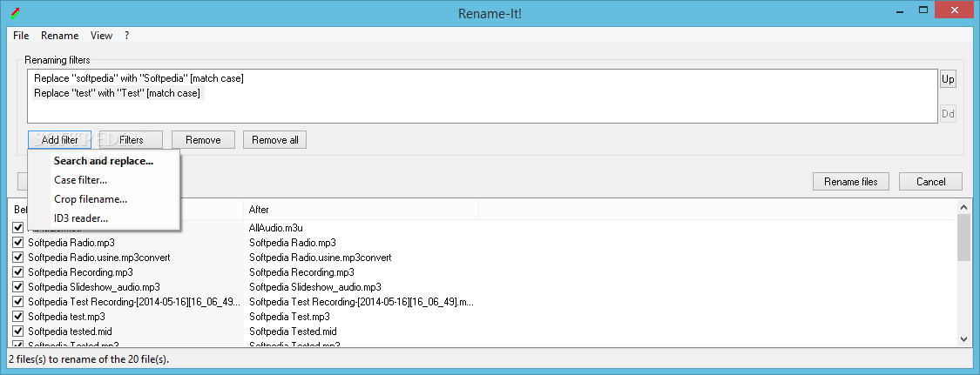Move filter up with Up button
The image size is (980, 375).
pyautogui.click(x=948, y=80)
